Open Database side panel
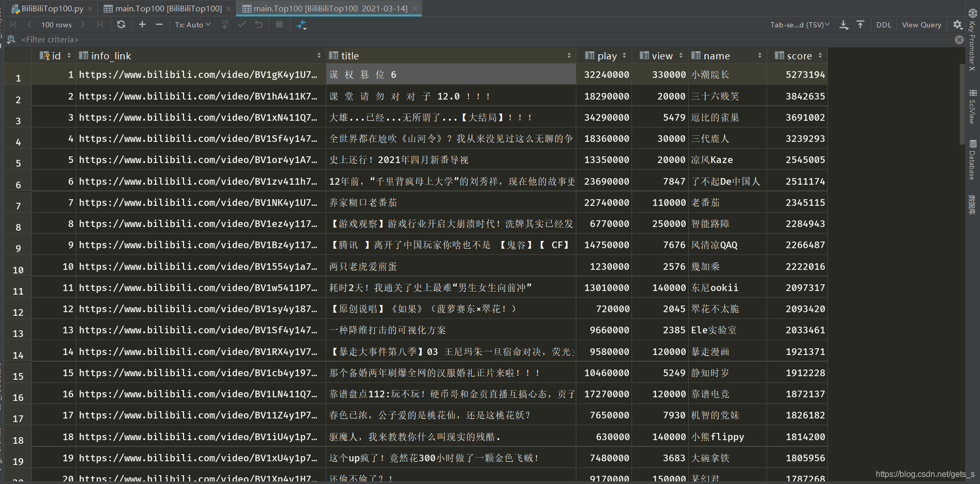This screenshot has height=484, width=980. (x=972, y=160)
